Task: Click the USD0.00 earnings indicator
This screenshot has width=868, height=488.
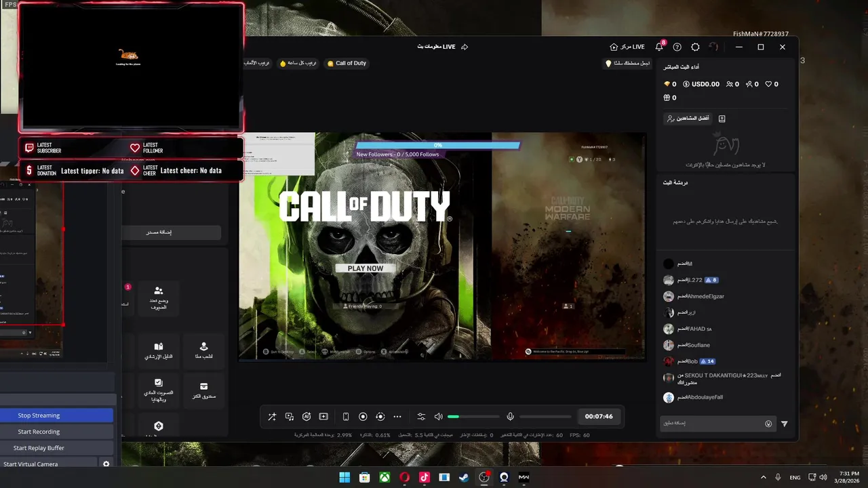Action: (701, 84)
